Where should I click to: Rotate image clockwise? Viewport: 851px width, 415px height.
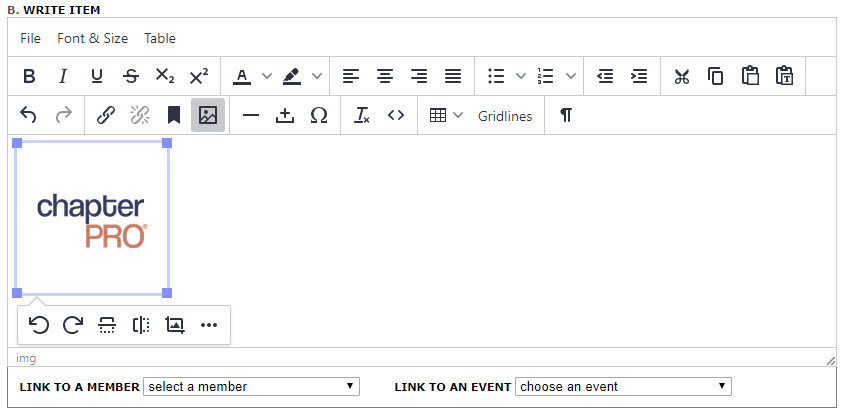click(73, 325)
